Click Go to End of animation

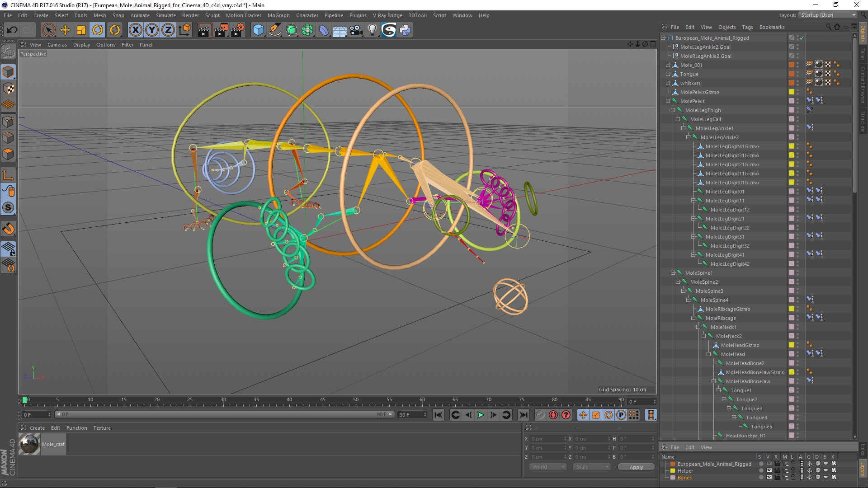524,415
